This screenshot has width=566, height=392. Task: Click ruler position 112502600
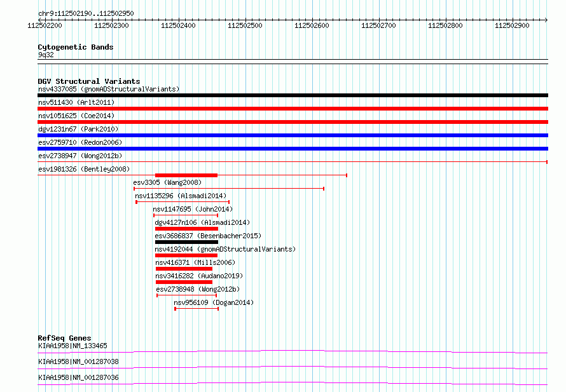tap(312, 25)
